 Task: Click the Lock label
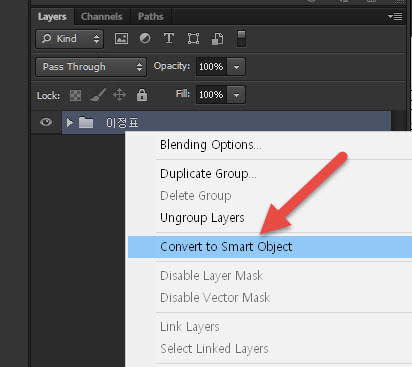(48, 96)
